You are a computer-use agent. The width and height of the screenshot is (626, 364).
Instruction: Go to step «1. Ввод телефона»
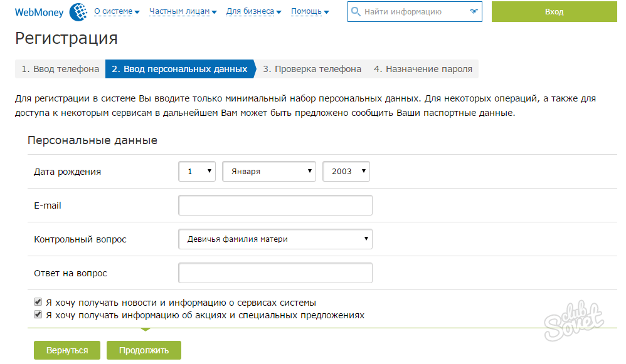click(60, 69)
